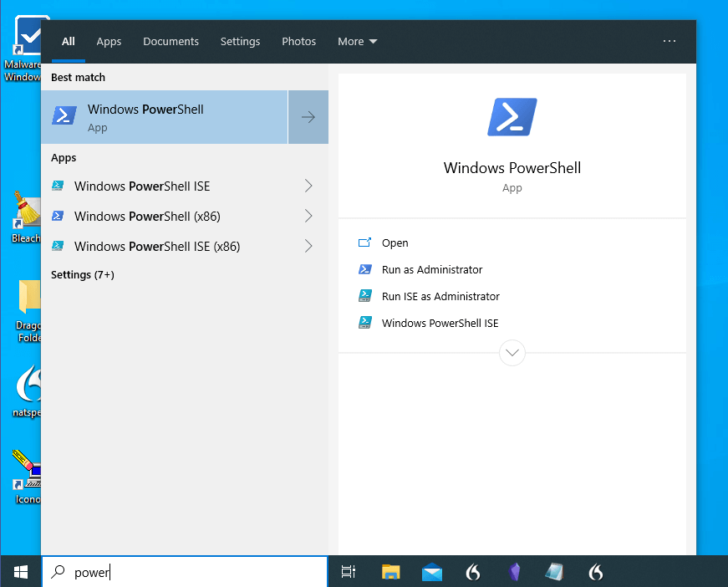
Task: Click the large Windows PowerShell icon in preview
Action: point(512,117)
